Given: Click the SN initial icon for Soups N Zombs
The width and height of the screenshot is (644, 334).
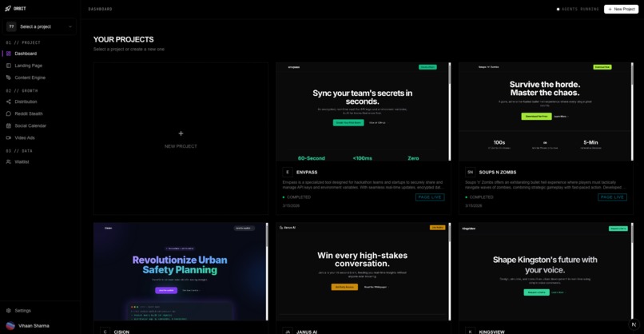Looking at the screenshot, I should tap(471, 172).
